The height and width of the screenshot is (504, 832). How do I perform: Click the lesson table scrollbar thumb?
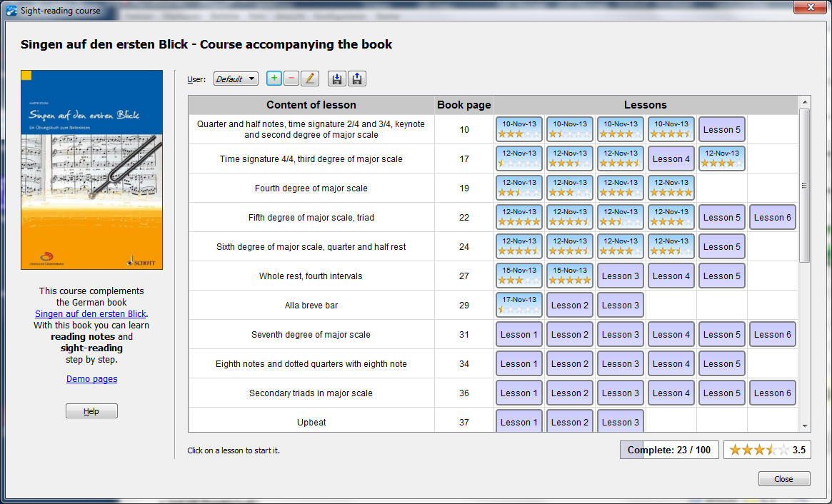805,185
